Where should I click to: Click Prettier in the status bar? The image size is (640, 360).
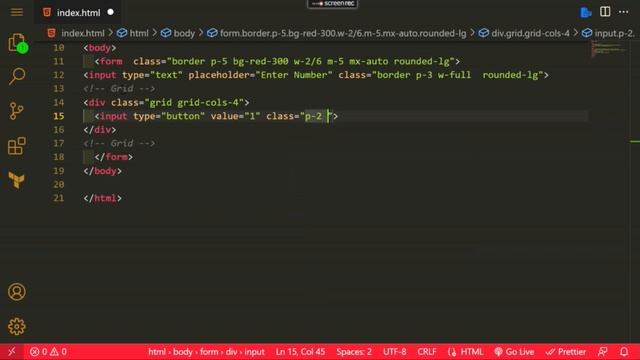566,351
